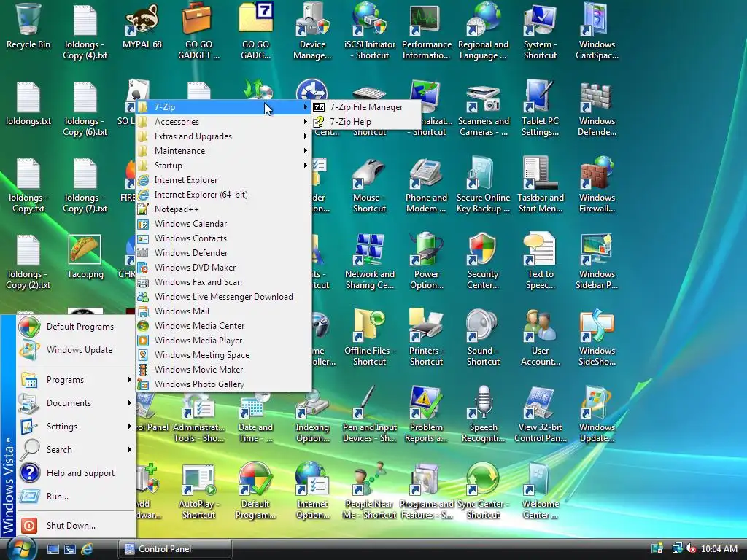Expand Settings in Start menu

pyautogui.click(x=76, y=427)
